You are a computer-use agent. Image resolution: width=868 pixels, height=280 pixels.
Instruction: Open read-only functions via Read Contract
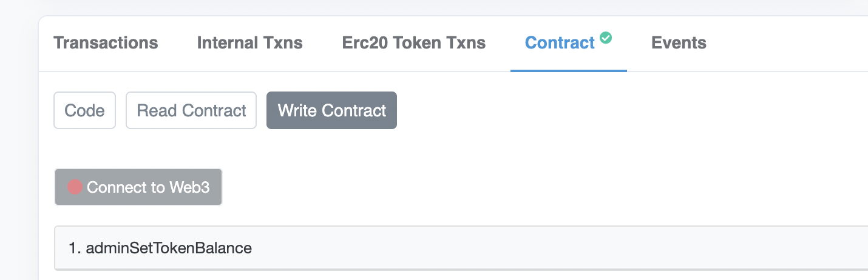pos(191,111)
